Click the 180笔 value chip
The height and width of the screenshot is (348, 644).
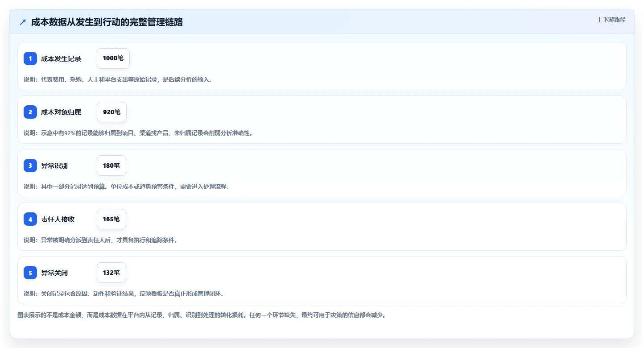pyautogui.click(x=111, y=166)
